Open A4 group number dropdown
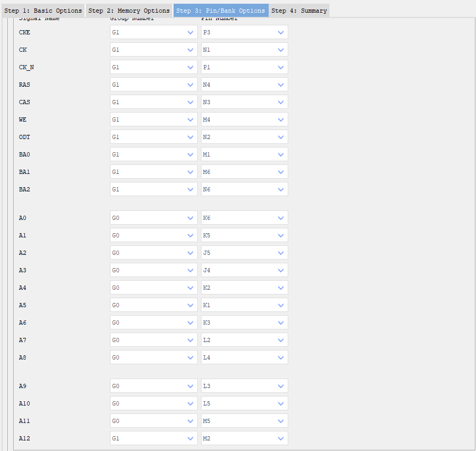The height and width of the screenshot is (451, 476). pyautogui.click(x=153, y=288)
